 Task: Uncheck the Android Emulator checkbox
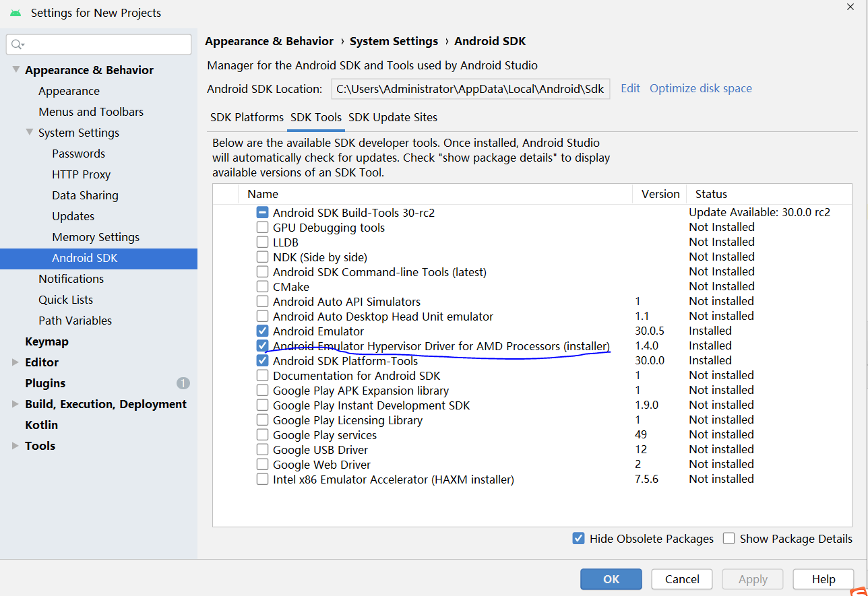pos(262,331)
